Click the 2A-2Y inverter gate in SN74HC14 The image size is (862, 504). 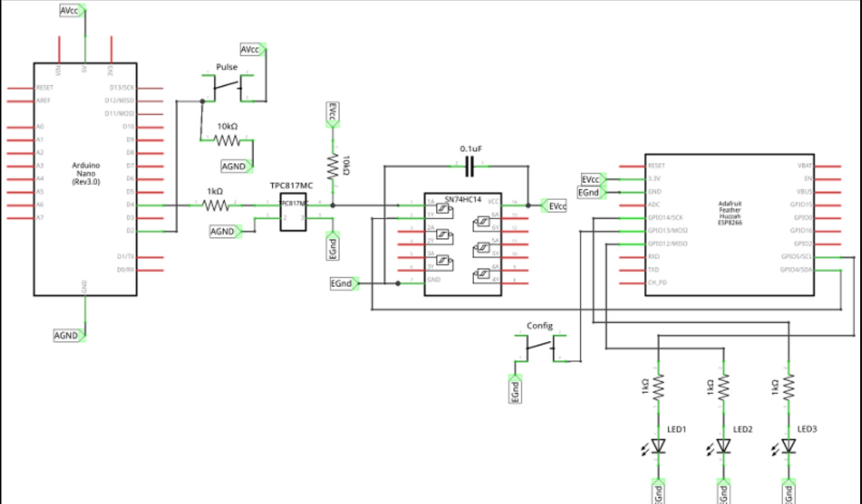445,236
